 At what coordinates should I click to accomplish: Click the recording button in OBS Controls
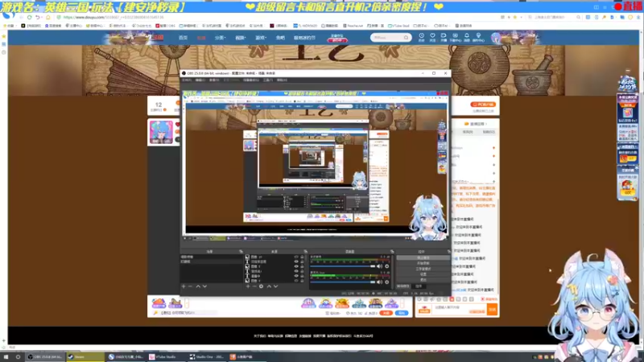pos(423,263)
